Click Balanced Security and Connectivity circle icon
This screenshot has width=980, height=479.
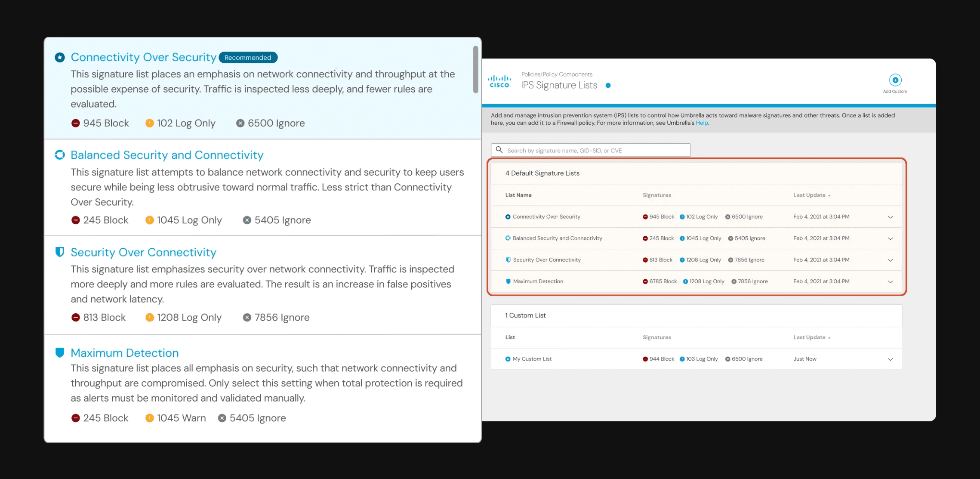tap(60, 155)
